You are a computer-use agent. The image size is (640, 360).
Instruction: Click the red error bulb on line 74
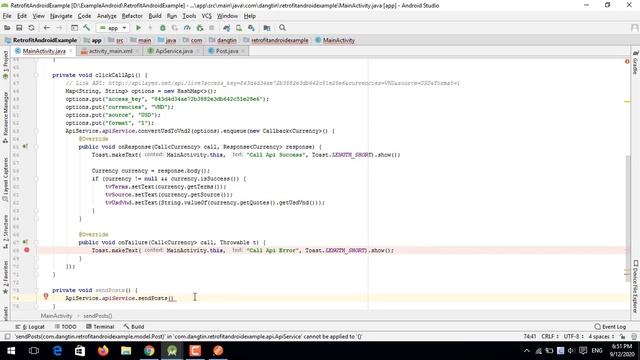46,296
